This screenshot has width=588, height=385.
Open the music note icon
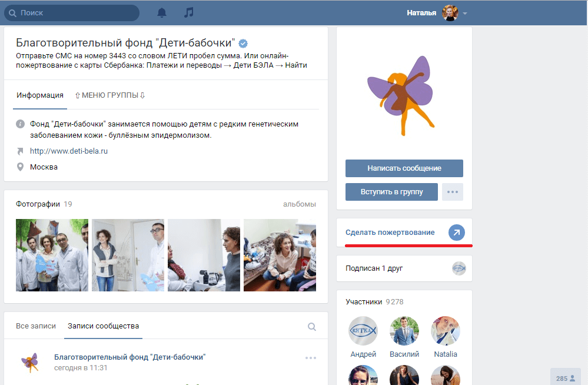pyautogui.click(x=188, y=12)
